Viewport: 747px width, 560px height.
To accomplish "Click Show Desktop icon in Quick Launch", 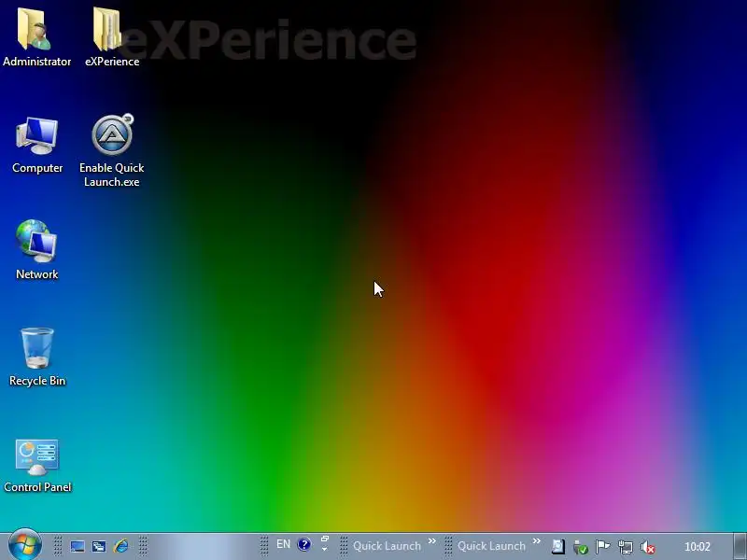I will pos(78,546).
